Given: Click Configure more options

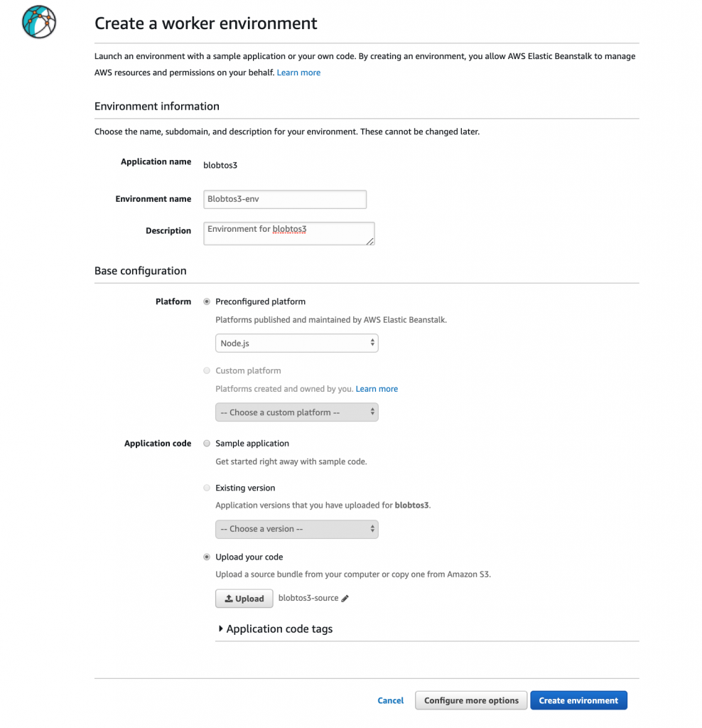Looking at the screenshot, I should point(470,700).
